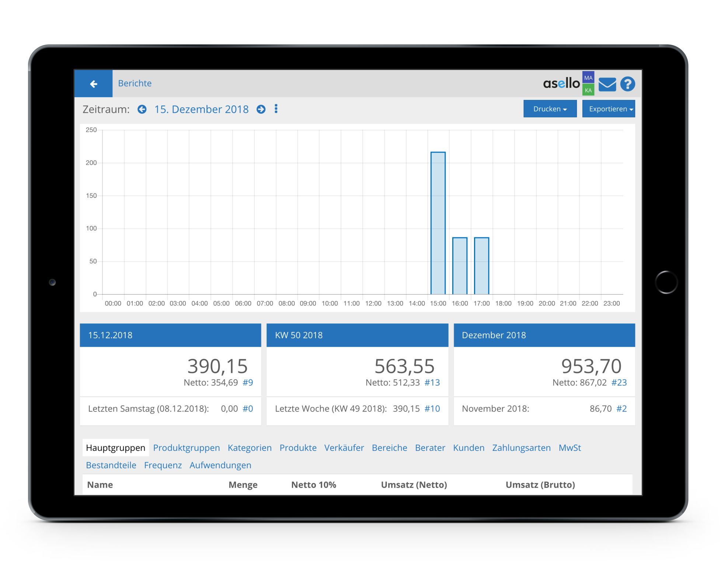Open the mail envelope icon
The height and width of the screenshot is (564, 728).
607,84
